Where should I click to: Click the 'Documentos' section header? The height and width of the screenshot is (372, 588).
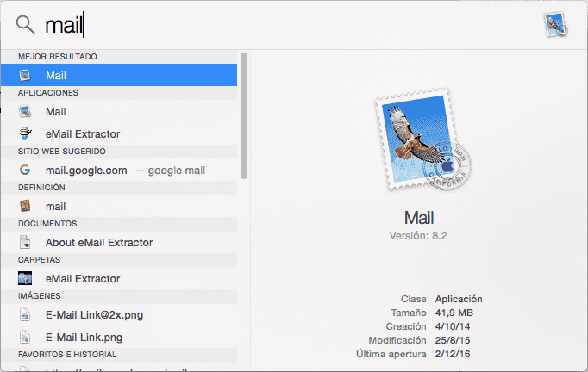[47, 224]
